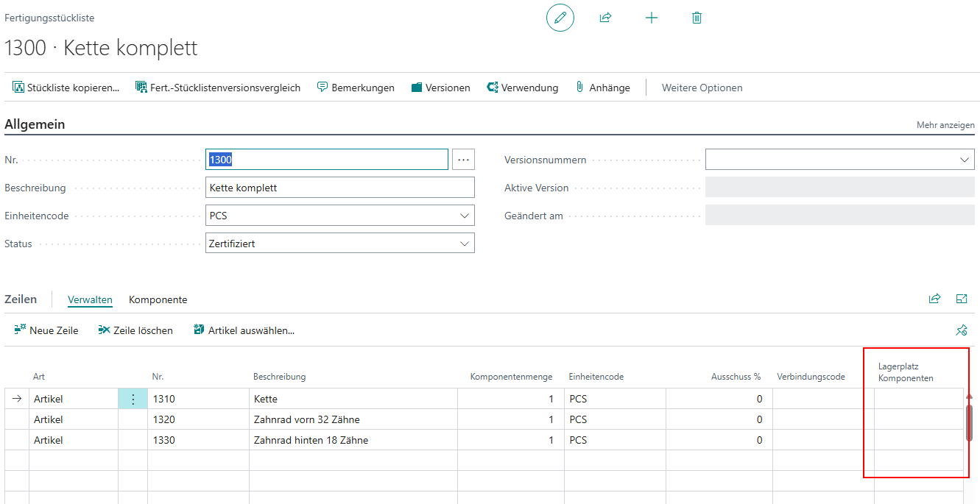Screen dimensions: 980x504
Task: Click Neue Zeile button
Action: 46,330
